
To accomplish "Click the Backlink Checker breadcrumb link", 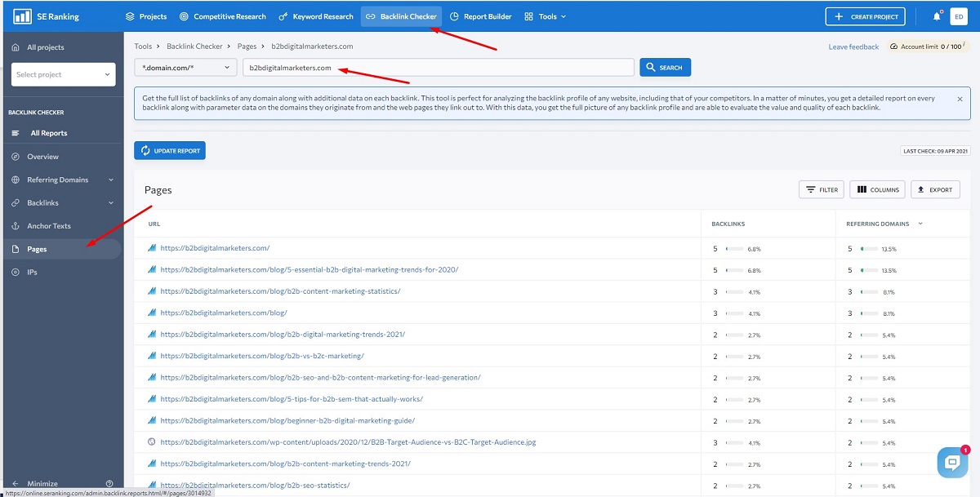I will click(x=194, y=47).
